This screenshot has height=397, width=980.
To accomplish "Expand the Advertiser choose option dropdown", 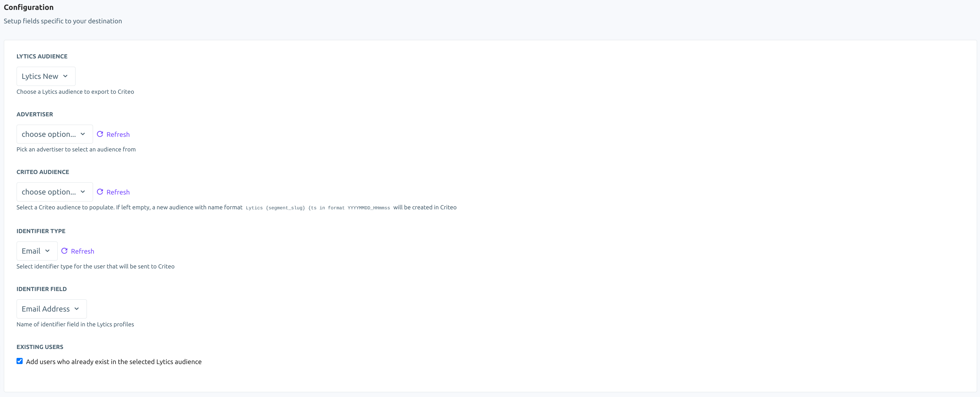I will 54,134.
